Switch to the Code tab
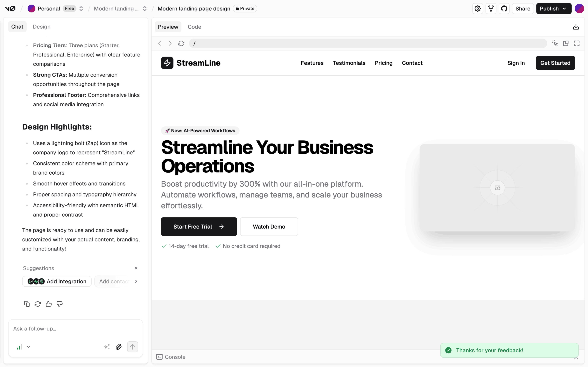Image resolution: width=588 pixels, height=367 pixels. (194, 27)
